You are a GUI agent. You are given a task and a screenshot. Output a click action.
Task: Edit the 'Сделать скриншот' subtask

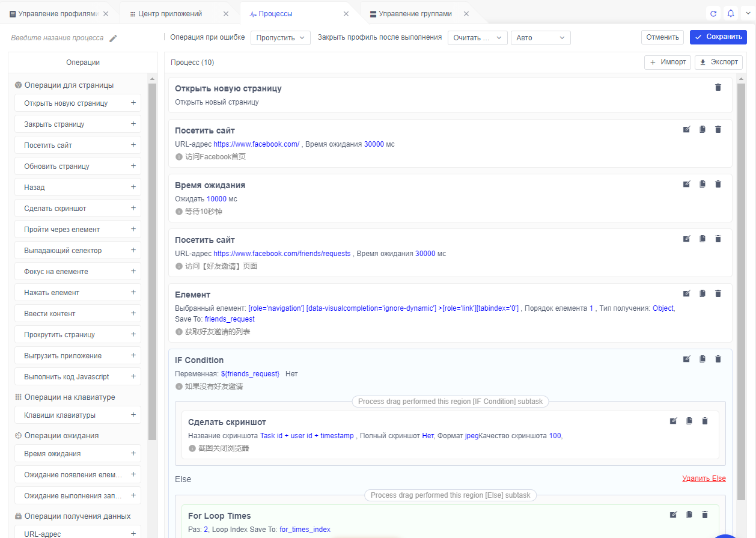point(673,421)
